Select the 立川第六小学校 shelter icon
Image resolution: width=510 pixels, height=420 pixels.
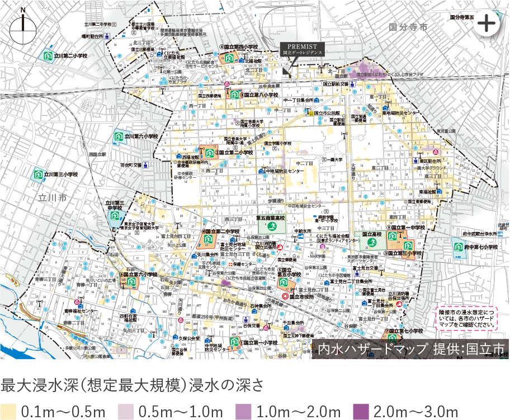[119, 136]
